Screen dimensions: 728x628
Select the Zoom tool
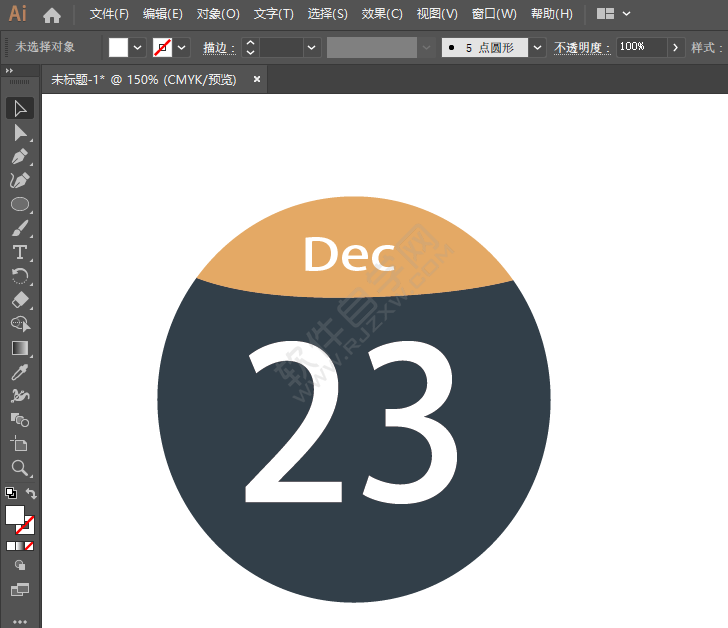coord(20,468)
